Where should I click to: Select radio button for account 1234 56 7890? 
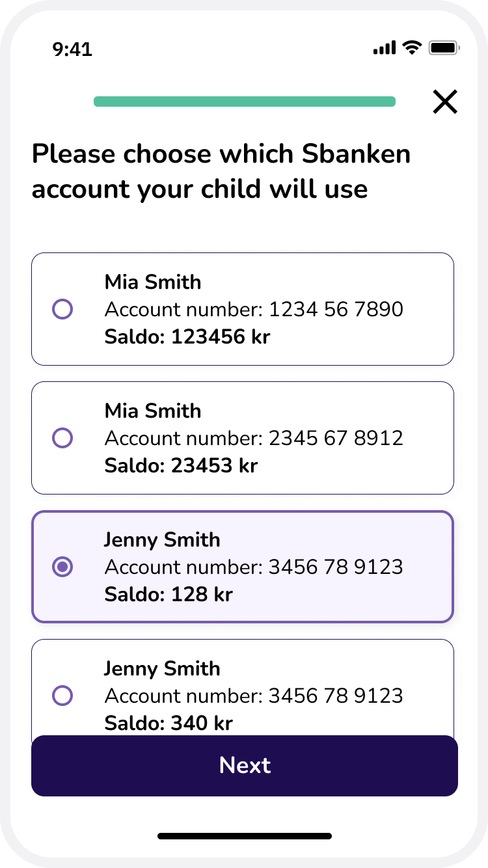coord(62,309)
